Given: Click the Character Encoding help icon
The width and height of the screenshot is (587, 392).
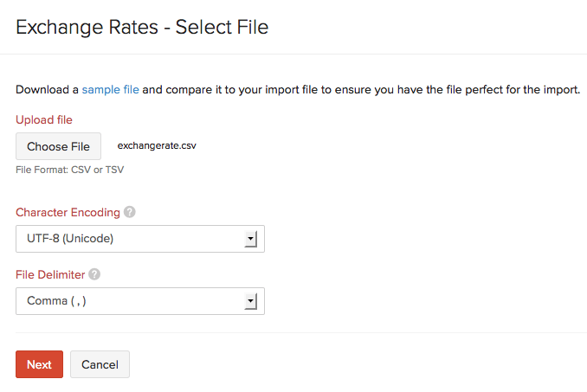Looking at the screenshot, I should tap(130, 212).
